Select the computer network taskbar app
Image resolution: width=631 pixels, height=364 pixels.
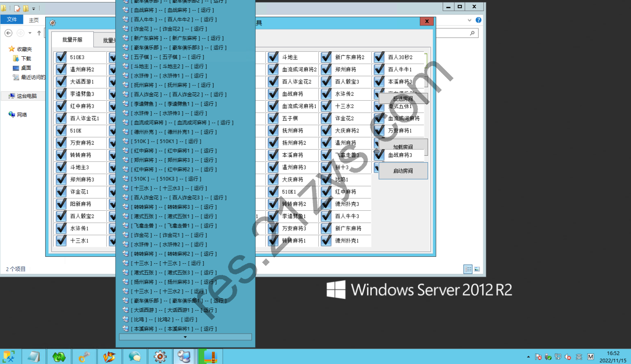tap(184, 357)
